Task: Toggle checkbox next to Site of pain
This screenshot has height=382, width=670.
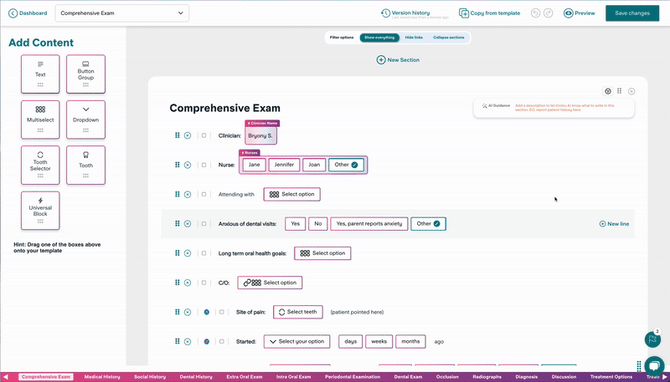Action: pos(221,312)
